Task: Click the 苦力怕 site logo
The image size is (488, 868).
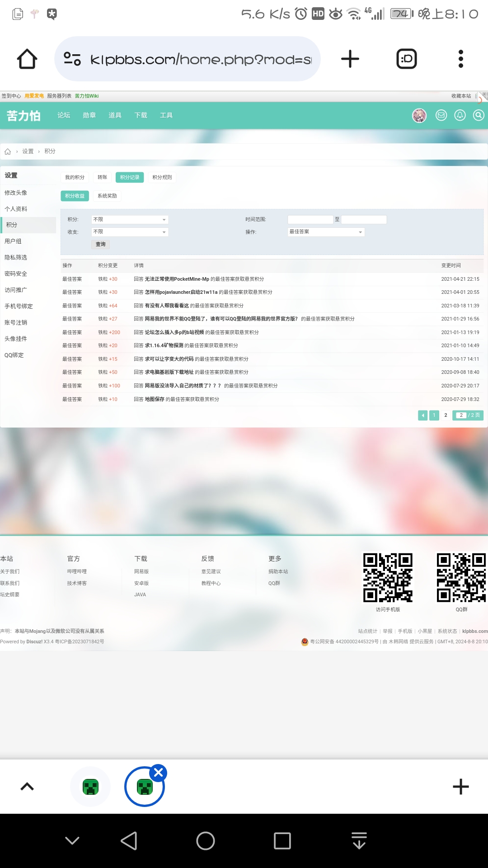Action: click(x=23, y=116)
